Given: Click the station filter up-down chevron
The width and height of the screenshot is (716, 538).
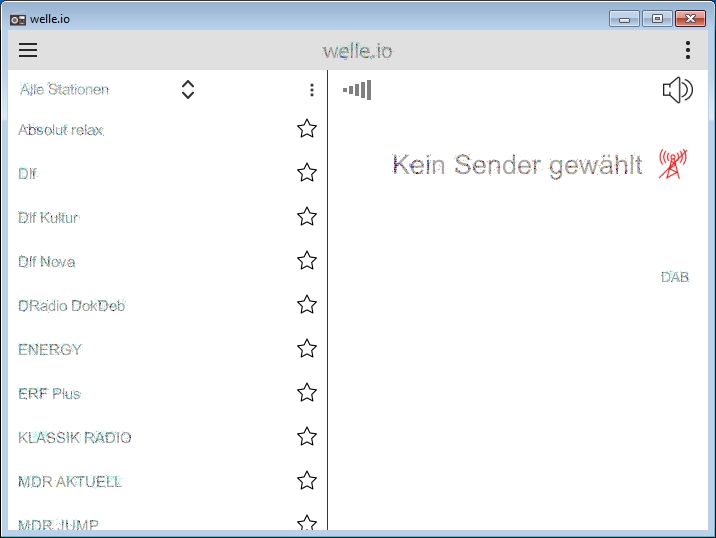Looking at the screenshot, I should coord(187,90).
